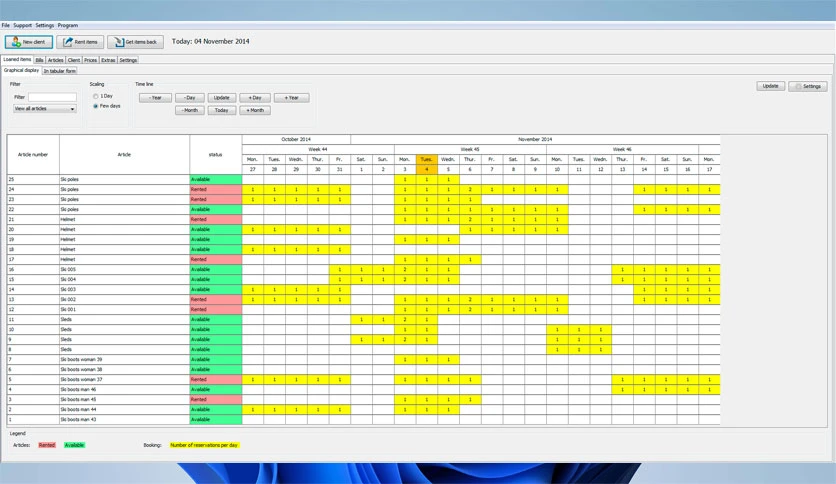Image resolution: width=836 pixels, height=484 pixels.
Task: Click the - Day timeline button
Action: pyautogui.click(x=190, y=98)
